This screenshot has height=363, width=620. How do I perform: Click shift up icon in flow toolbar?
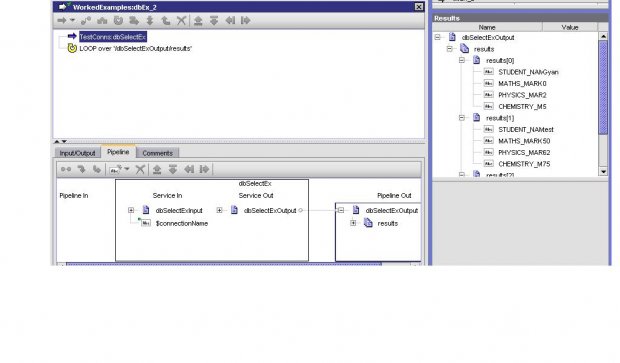click(x=198, y=21)
